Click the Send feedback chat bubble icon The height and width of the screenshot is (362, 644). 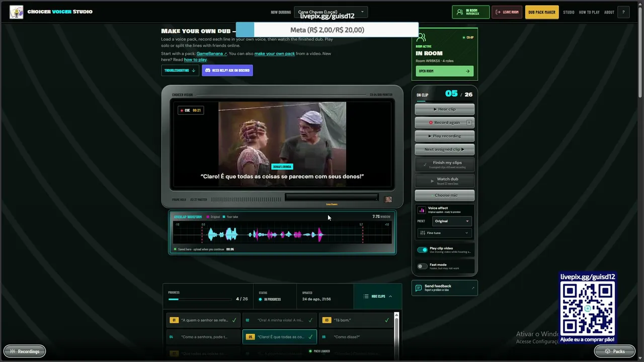point(419,288)
